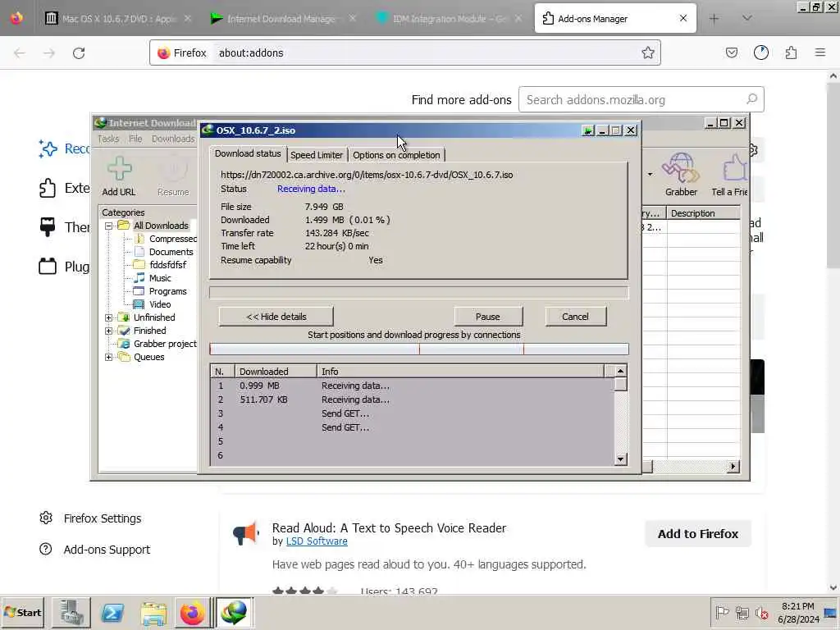The width and height of the screenshot is (840, 630).
Task: Open the LSD Software author link
Action: coord(317,541)
